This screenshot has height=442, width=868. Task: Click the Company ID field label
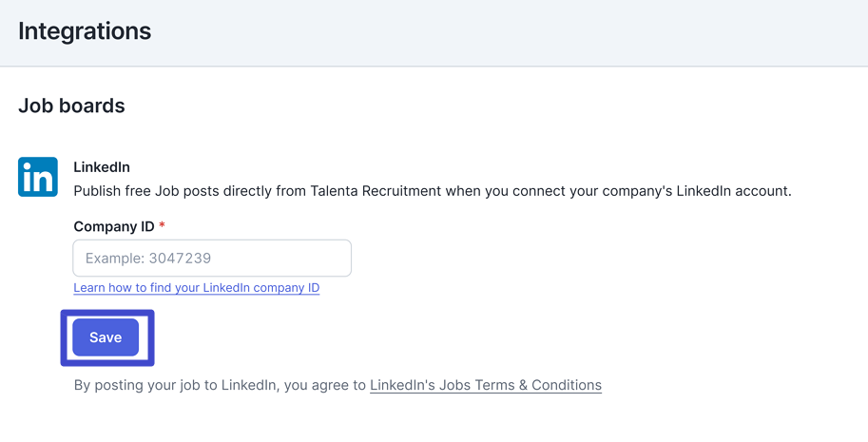coord(114,227)
